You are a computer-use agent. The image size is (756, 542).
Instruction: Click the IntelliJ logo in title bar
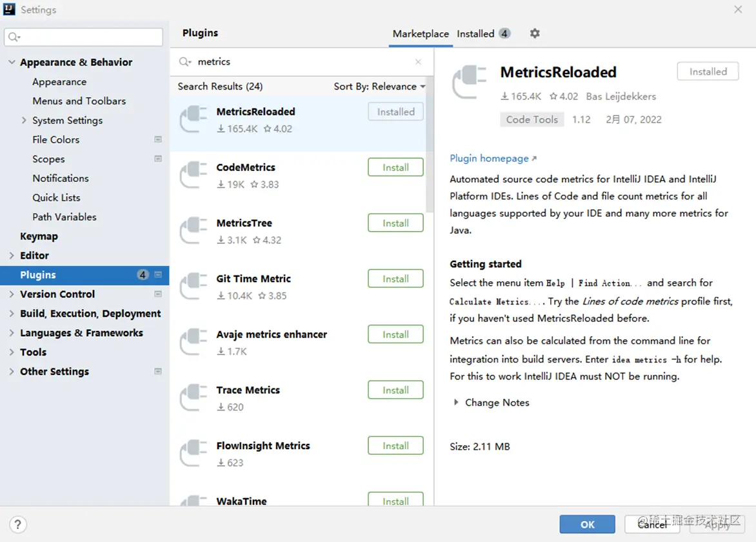[9, 9]
